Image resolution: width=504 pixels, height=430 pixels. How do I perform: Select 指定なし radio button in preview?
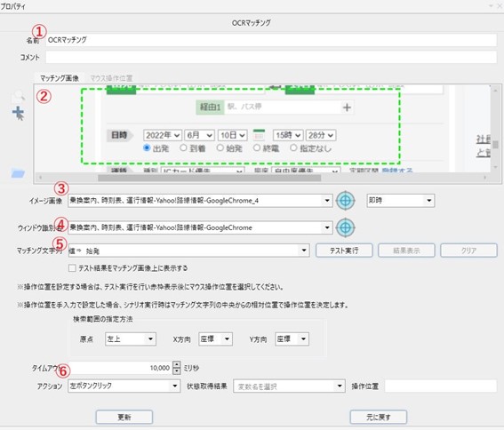pos(293,147)
